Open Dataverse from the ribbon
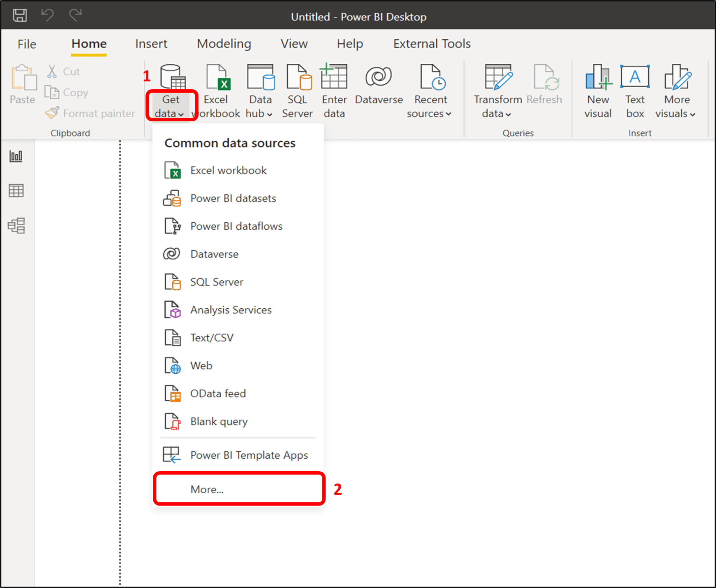Viewport: 716px width, 588px height. (x=379, y=89)
